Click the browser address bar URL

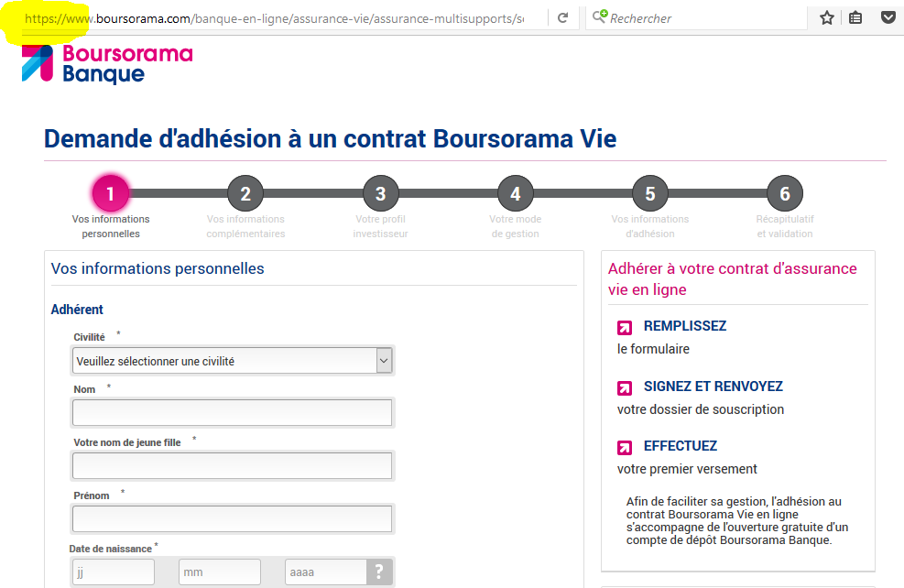[x=275, y=17]
